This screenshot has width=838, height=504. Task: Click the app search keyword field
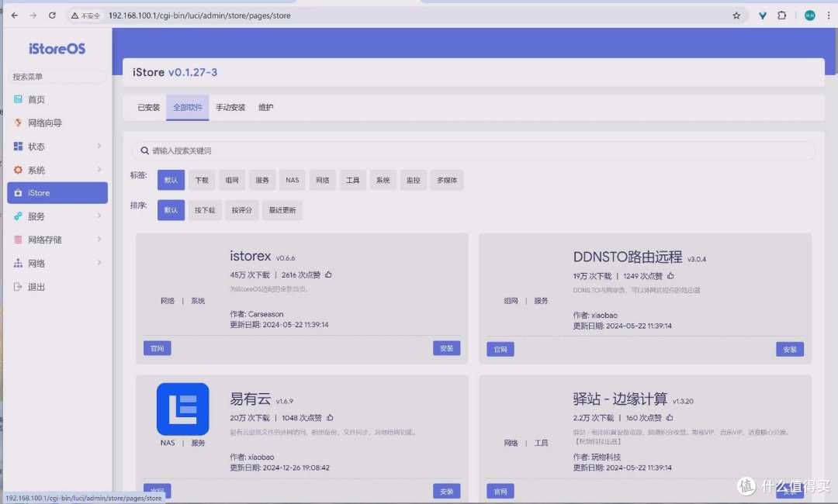point(473,150)
